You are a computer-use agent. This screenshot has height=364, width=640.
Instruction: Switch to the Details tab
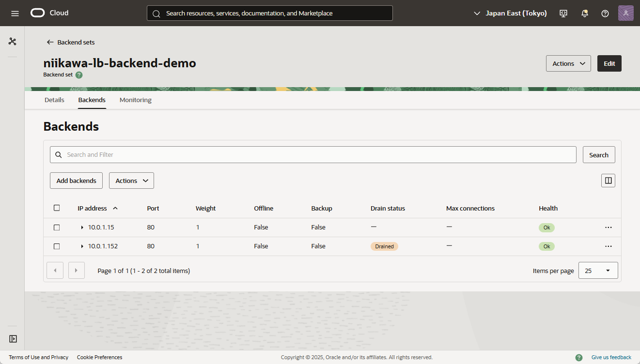54,100
